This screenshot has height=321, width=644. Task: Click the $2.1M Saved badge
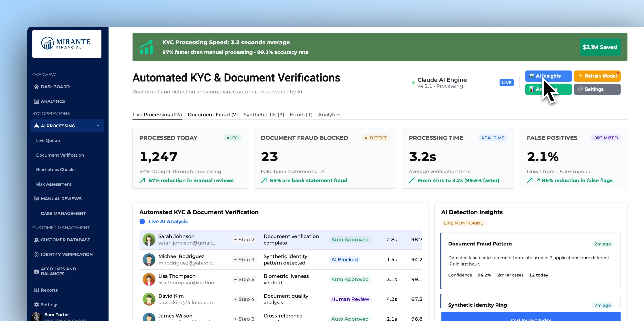600,47
